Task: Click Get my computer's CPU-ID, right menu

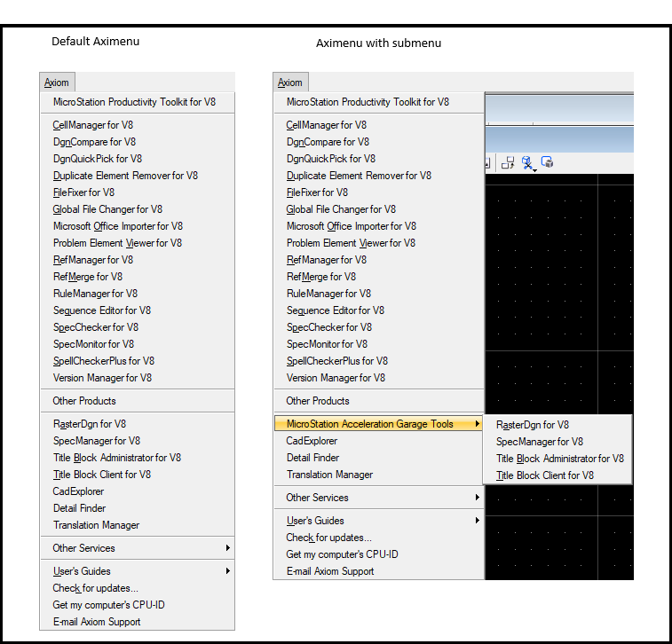Action: point(342,554)
